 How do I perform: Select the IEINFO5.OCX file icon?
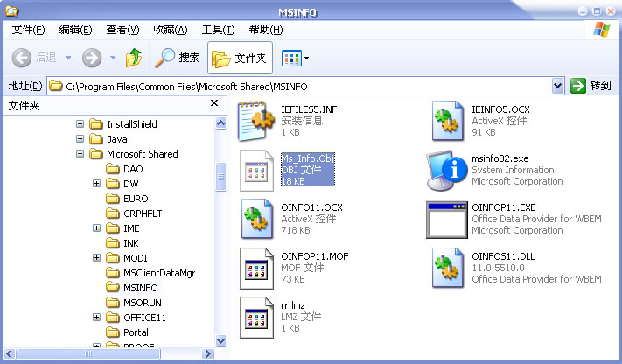click(x=447, y=121)
